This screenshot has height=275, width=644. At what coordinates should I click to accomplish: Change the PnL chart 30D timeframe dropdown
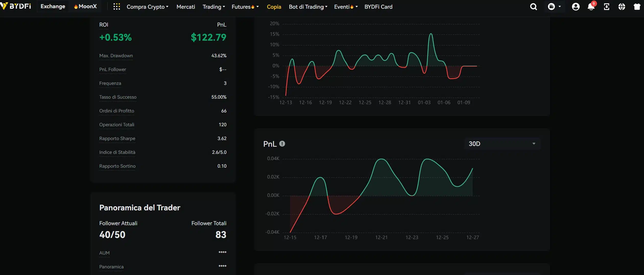pos(502,144)
